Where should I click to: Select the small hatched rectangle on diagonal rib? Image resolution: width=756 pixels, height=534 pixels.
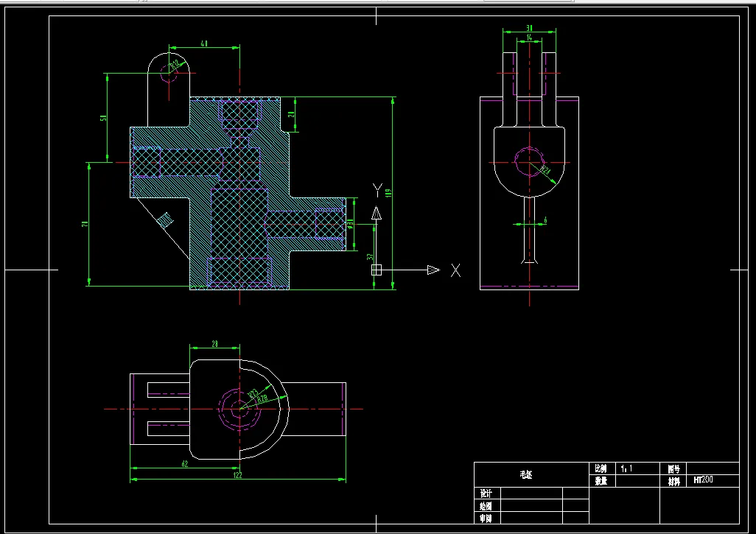pyautogui.click(x=167, y=219)
